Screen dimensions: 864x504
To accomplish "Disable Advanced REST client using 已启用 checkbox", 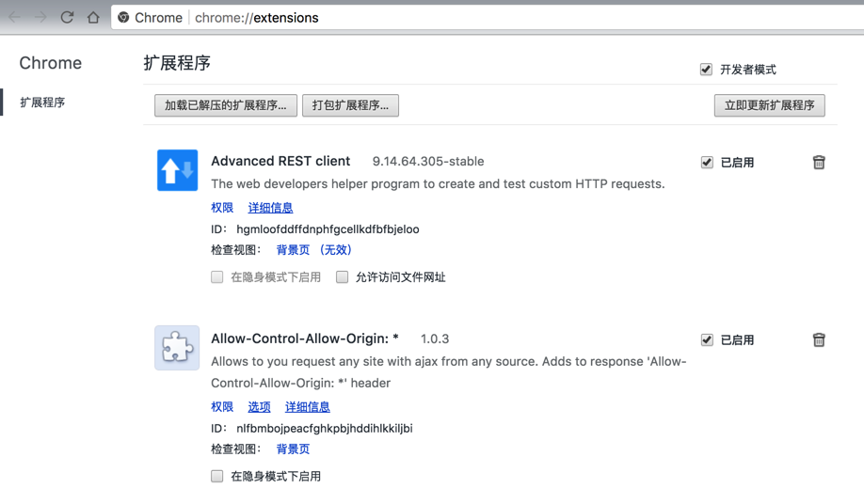I will coord(708,163).
